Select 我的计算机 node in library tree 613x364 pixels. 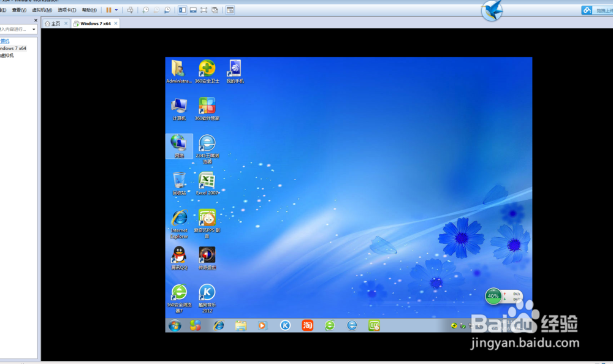point(5,41)
